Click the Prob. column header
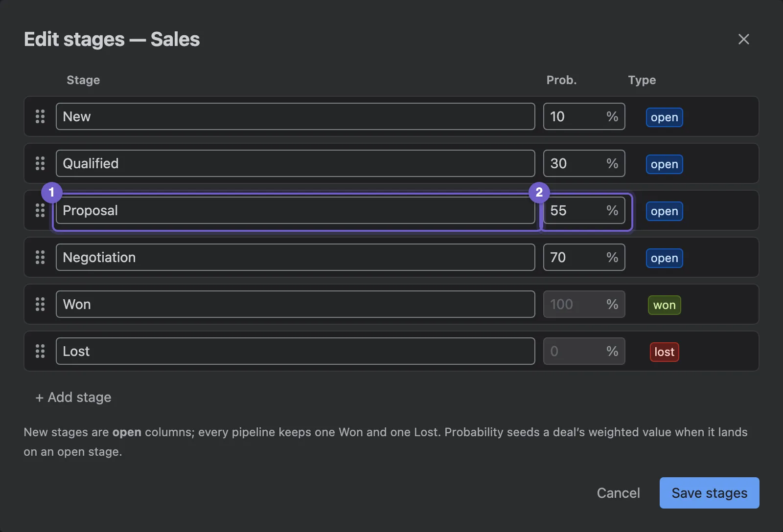 561,80
